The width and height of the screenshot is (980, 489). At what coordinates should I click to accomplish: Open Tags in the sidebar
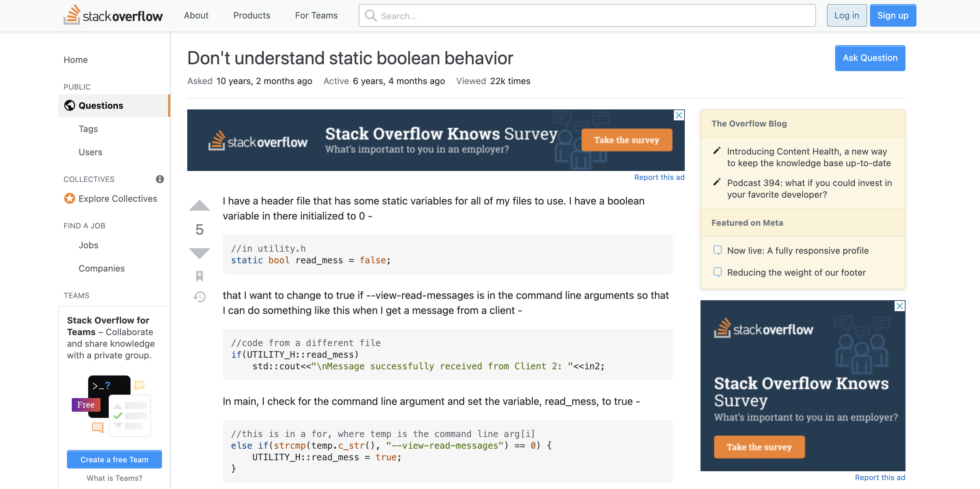coord(88,129)
